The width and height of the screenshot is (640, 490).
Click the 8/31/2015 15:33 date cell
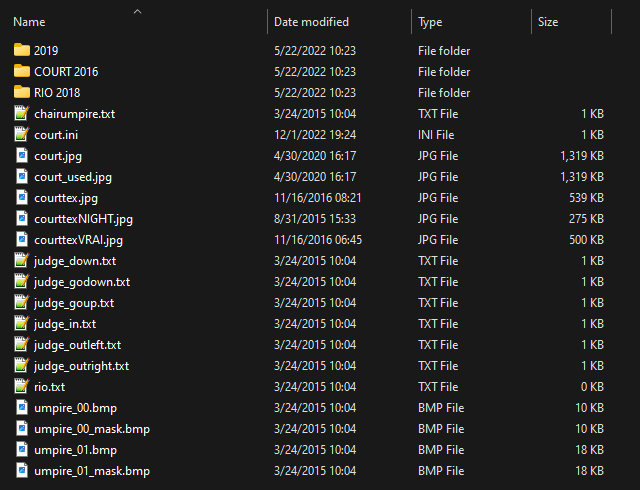[315, 219]
